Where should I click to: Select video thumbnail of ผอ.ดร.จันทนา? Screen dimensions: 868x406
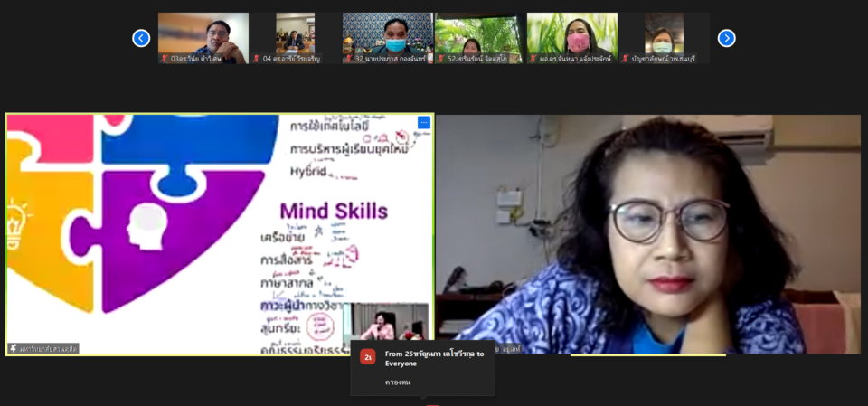[x=571, y=38]
